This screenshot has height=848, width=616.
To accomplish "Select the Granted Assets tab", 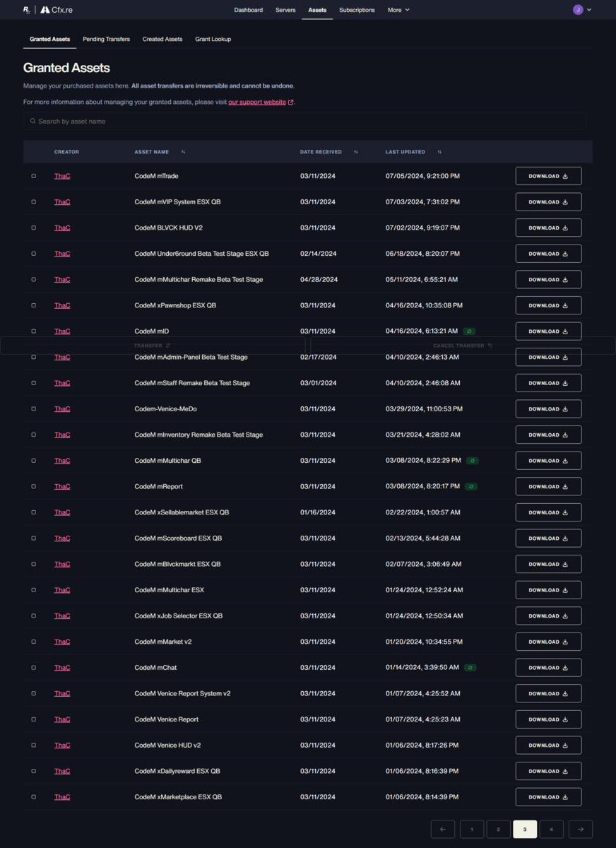I will click(49, 39).
